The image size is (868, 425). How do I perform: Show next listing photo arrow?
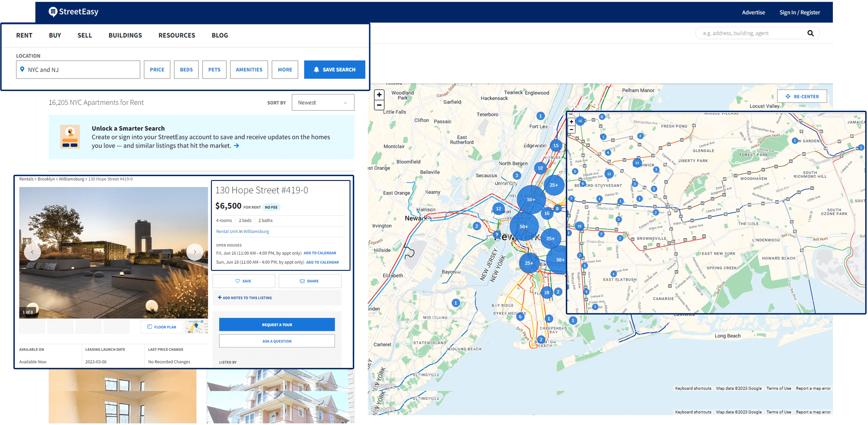tap(195, 252)
